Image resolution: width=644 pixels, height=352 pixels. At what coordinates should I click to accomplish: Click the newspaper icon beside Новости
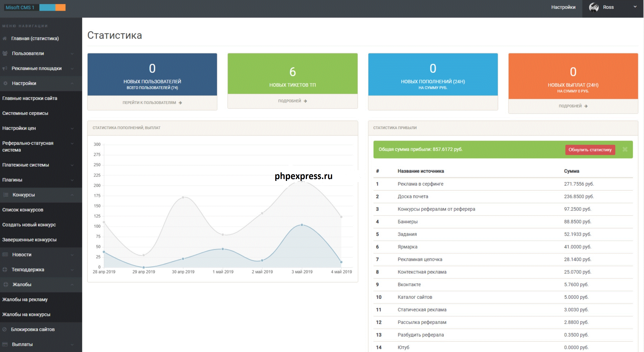coord(5,255)
